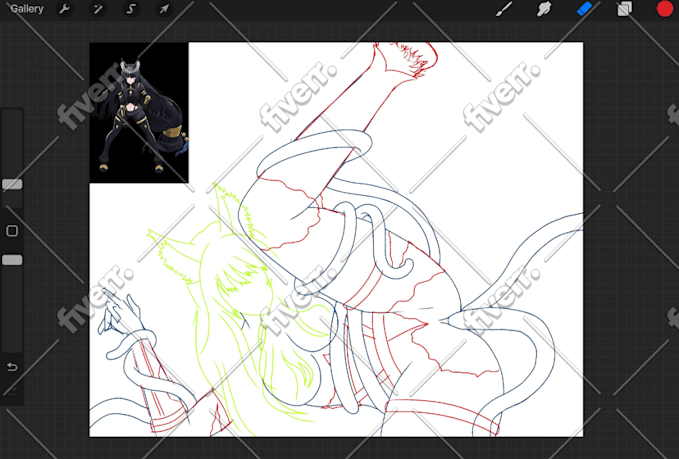679x459 pixels.
Task: Undo the last action
Action: pos(12,367)
